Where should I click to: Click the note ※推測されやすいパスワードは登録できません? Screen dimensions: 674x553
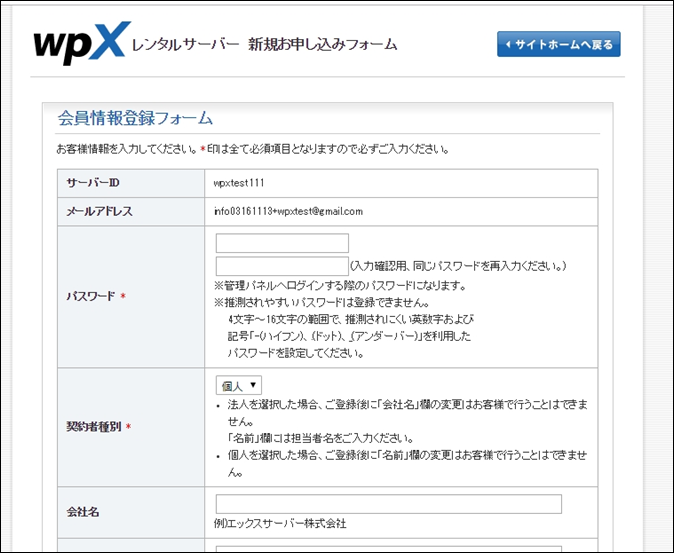tap(322, 302)
